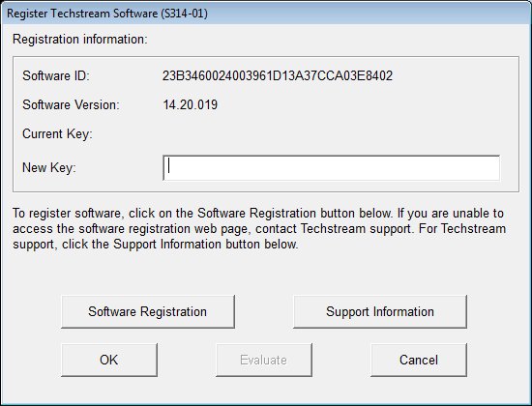
Task: Cancel the Techstream registration dialog
Action: [x=419, y=360]
